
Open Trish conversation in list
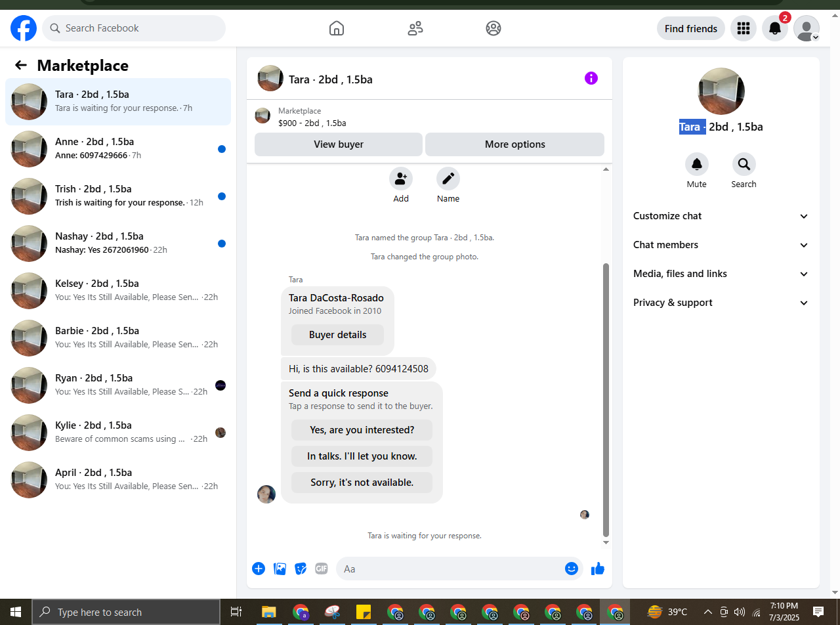click(118, 196)
